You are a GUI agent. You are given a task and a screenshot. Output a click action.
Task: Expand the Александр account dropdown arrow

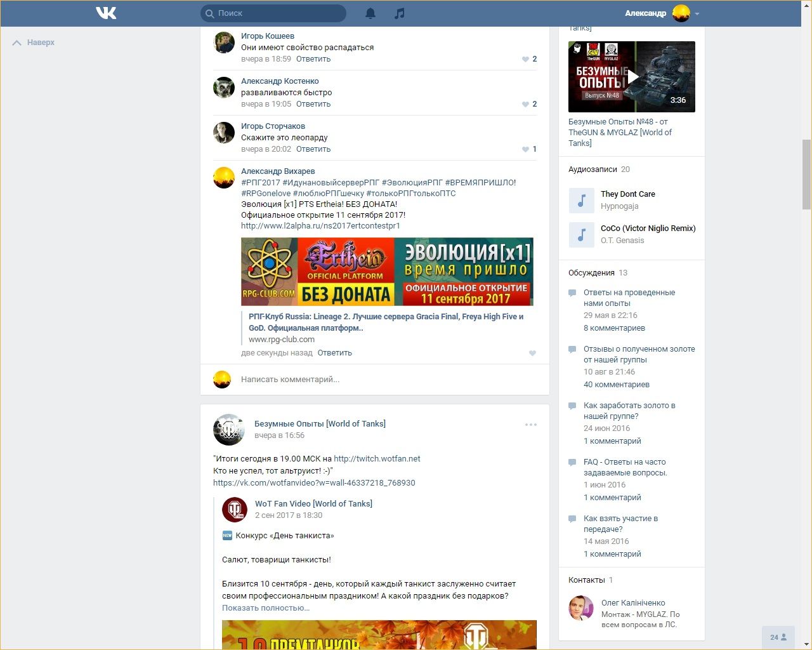coord(697,13)
